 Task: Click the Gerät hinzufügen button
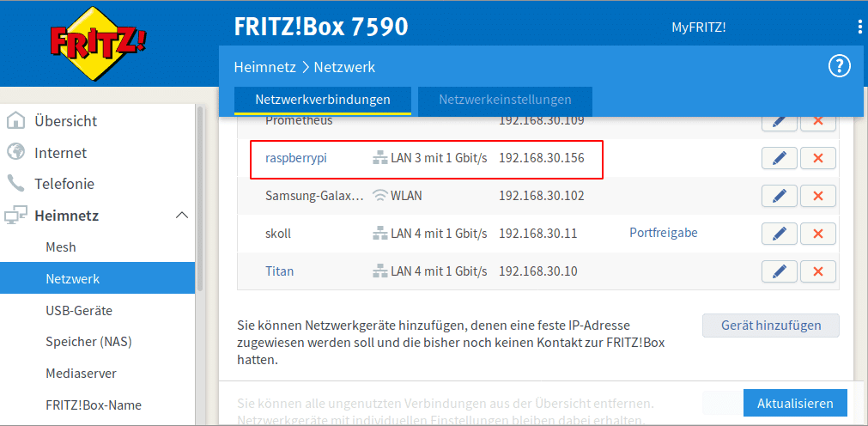[770, 326]
